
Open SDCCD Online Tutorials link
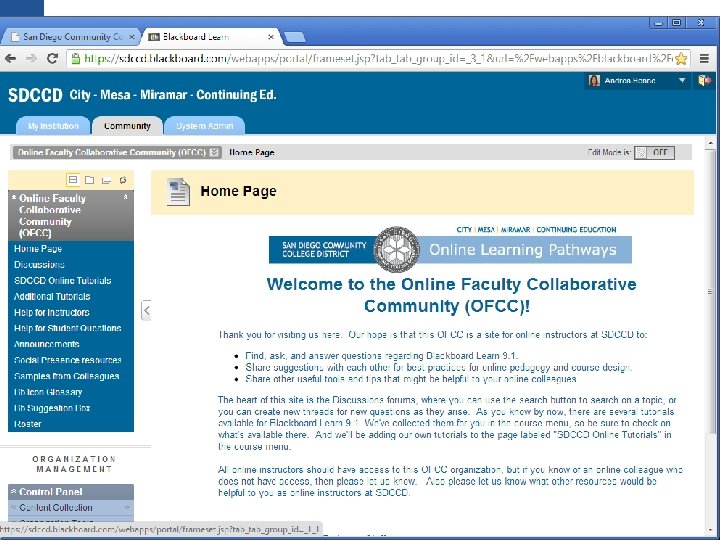pyautogui.click(x=62, y=281)
